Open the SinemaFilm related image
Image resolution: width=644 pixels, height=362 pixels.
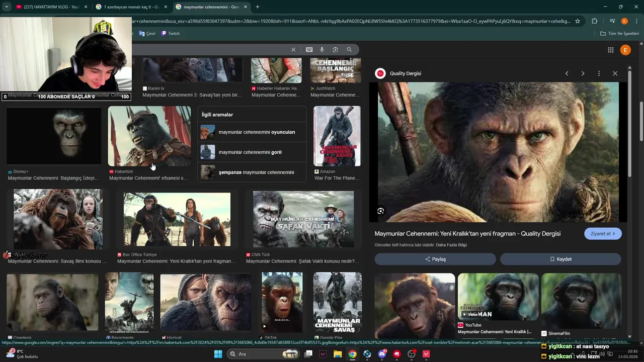click(581, 301)
